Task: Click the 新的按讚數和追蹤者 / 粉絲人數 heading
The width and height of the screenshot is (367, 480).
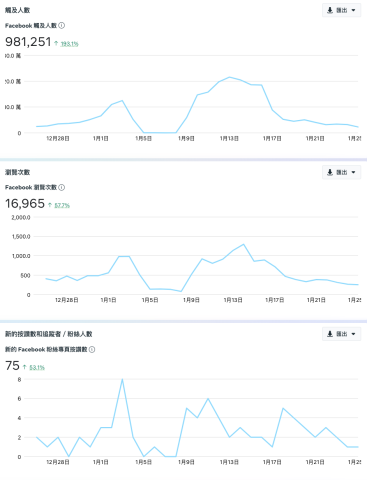Action: pyautogui.click(x=49, y=334)
